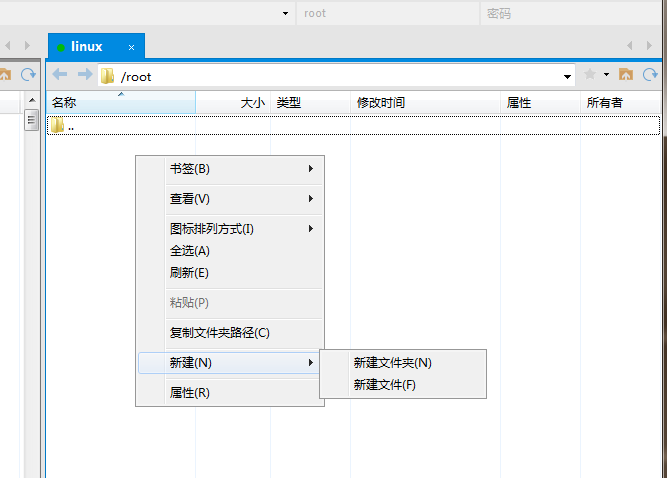
Task: Click the refresh icon in left pane
Action: click(29, 75)
